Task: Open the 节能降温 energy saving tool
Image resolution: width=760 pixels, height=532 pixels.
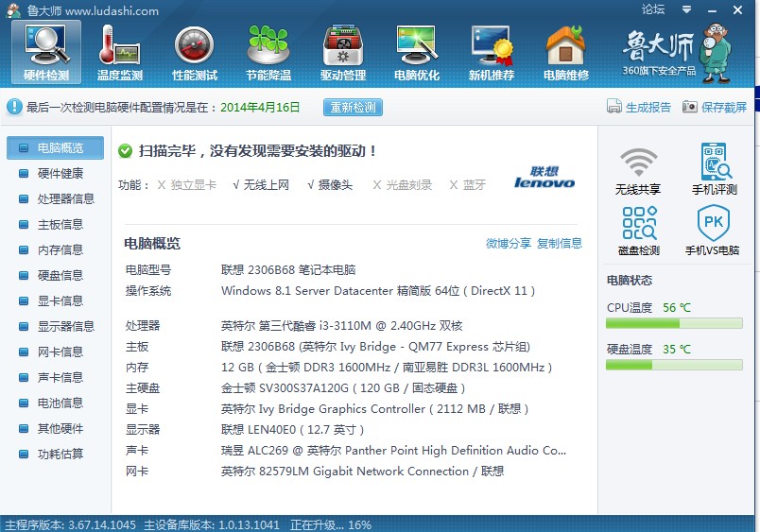Action: point(268,52)
